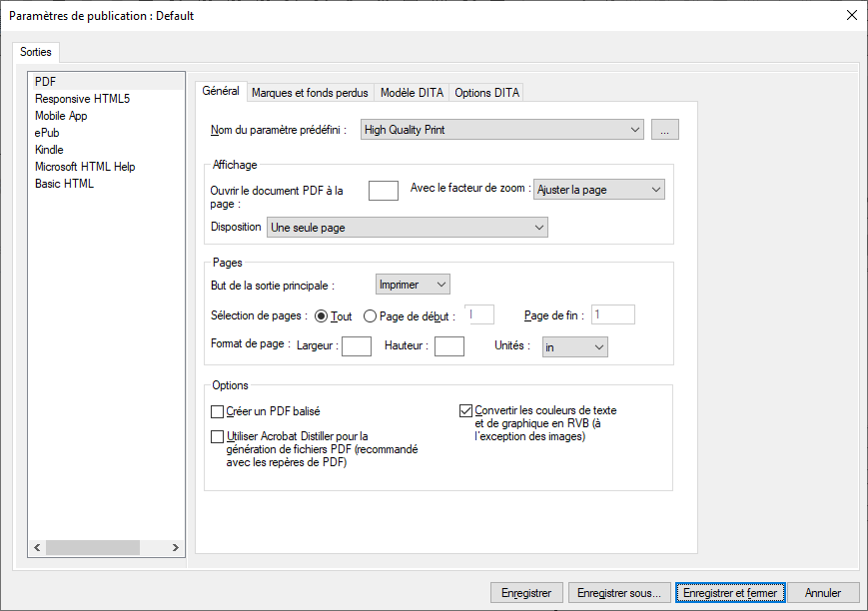Open the preset browse "..." button

point(664,130)
